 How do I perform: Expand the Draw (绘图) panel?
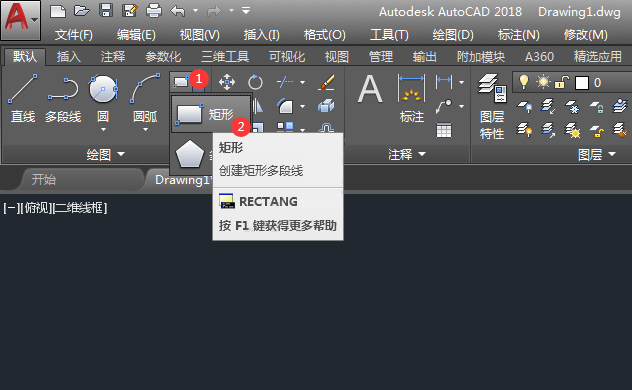[106, 154]
